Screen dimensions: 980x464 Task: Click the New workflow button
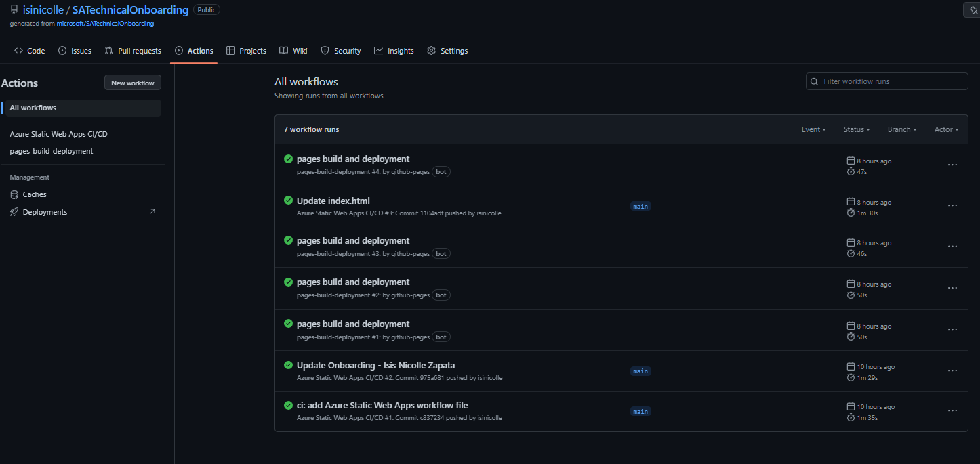click(133, 83)
